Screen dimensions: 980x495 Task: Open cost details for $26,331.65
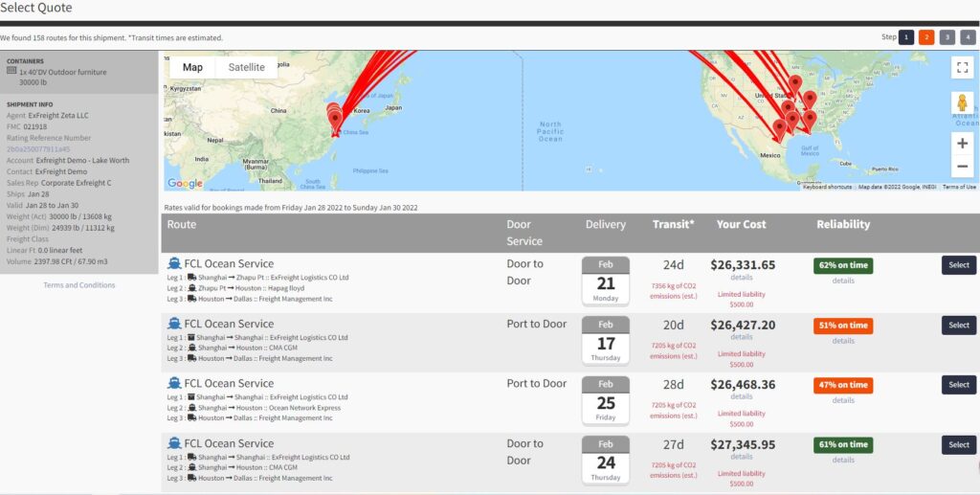coord(742,278)
